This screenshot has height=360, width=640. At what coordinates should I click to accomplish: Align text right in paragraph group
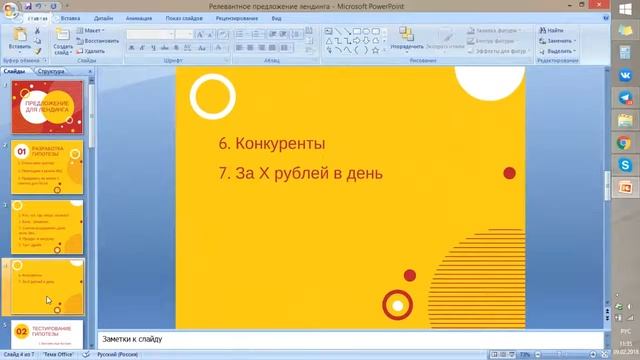pos(261,48)
